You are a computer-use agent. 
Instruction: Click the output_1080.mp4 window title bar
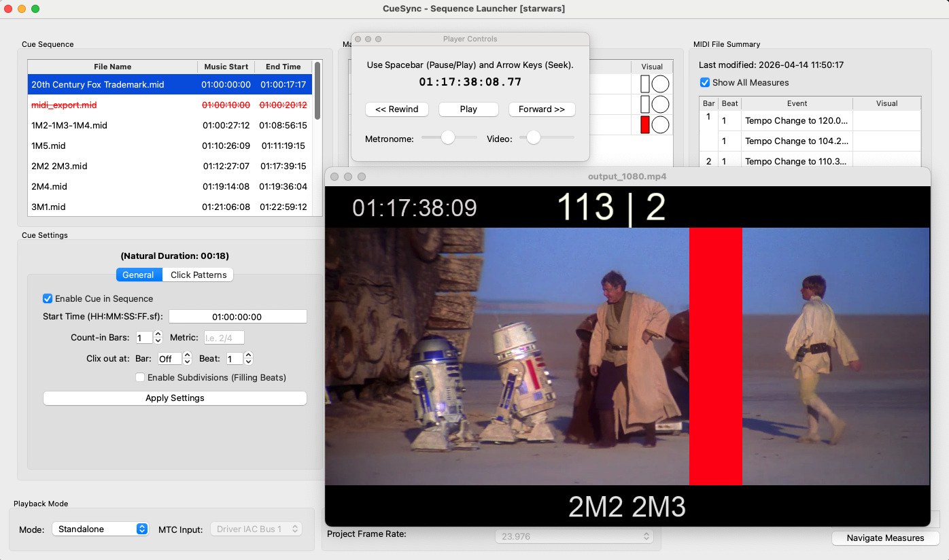pyautogui.click(x=627, y=177)
